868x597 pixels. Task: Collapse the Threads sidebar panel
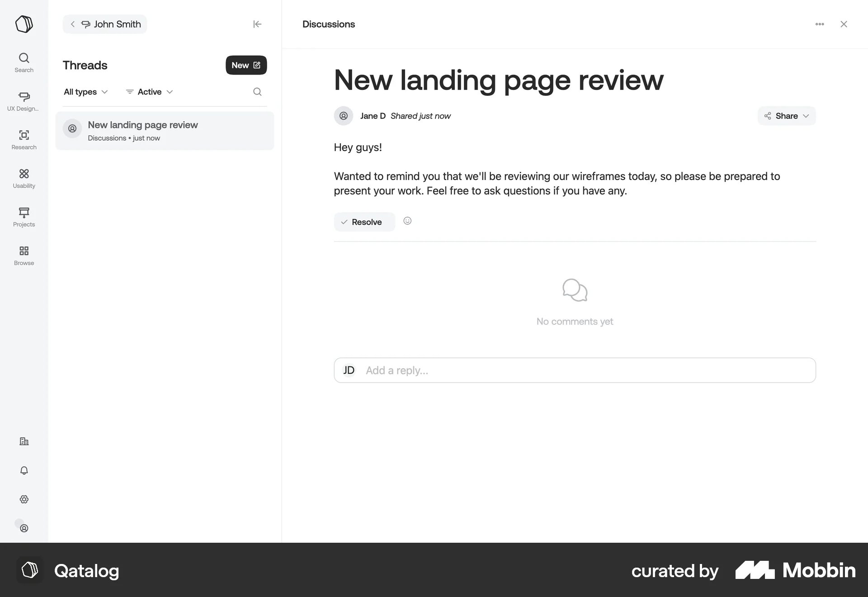[x=257, y=24]
